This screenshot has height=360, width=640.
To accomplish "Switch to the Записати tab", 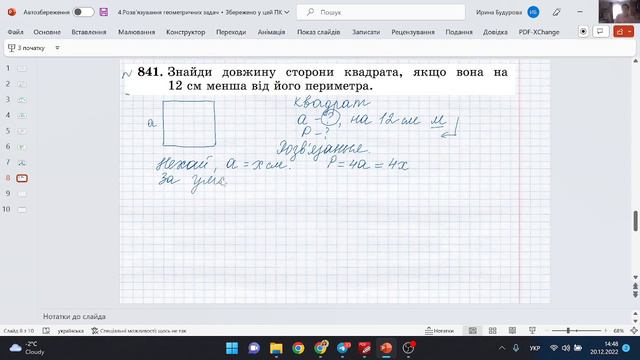I will click(x=366, y=32).
